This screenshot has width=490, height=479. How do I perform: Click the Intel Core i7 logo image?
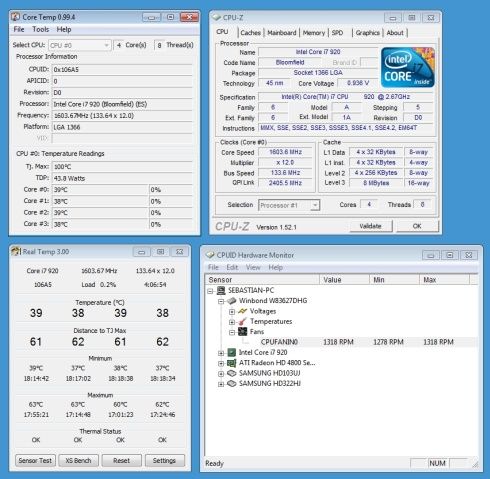(x=408, y=67)
